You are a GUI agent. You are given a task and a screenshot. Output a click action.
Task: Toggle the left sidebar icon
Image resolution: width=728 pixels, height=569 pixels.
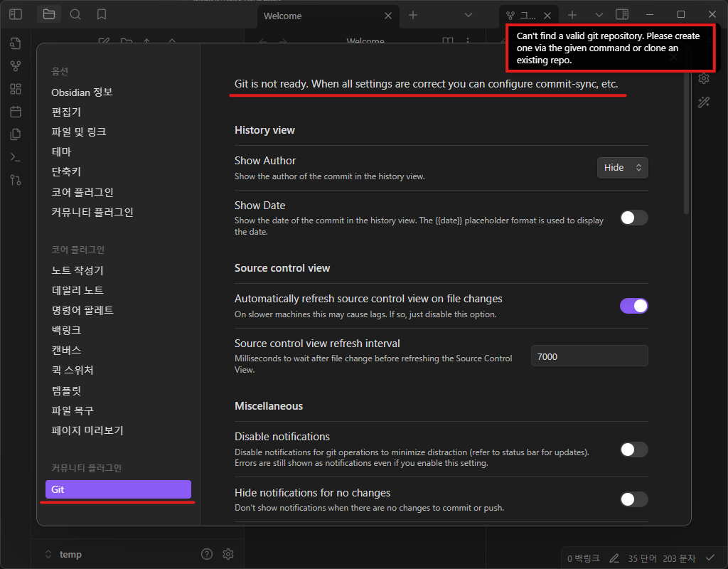[x=16, y=14]
